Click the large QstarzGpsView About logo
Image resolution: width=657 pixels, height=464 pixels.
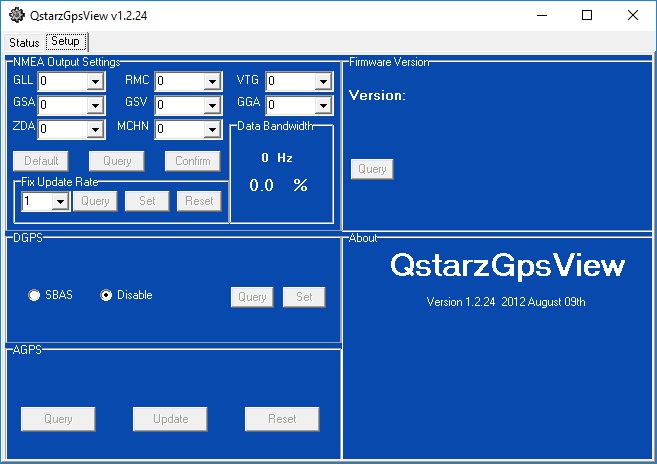coord(507,266)
